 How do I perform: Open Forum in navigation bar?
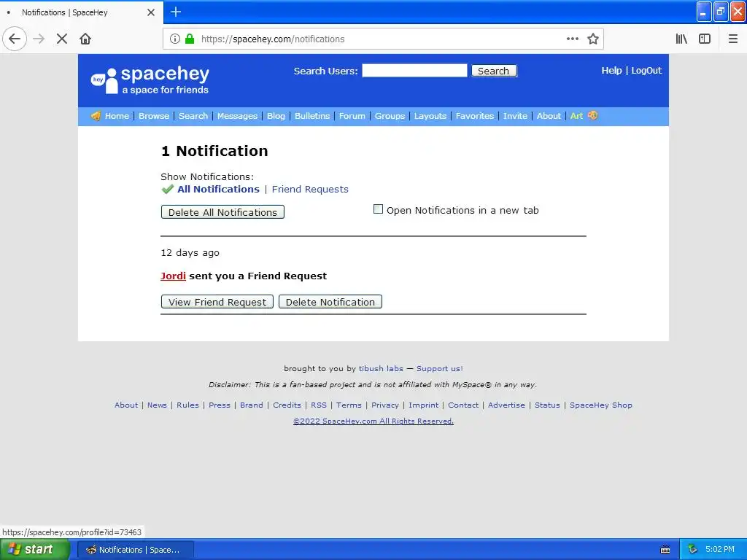tap(352, 116)
